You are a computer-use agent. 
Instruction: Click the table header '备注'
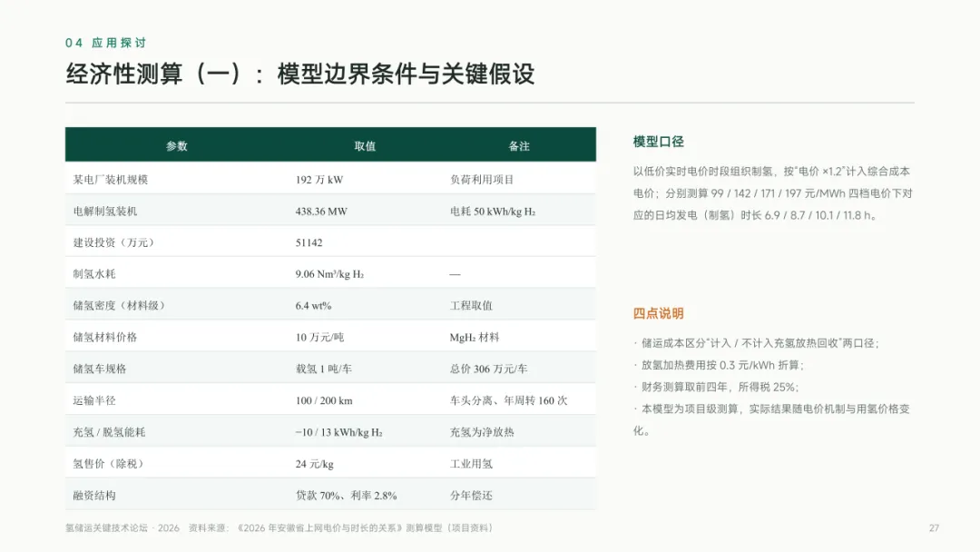click(x=519, y=145)
